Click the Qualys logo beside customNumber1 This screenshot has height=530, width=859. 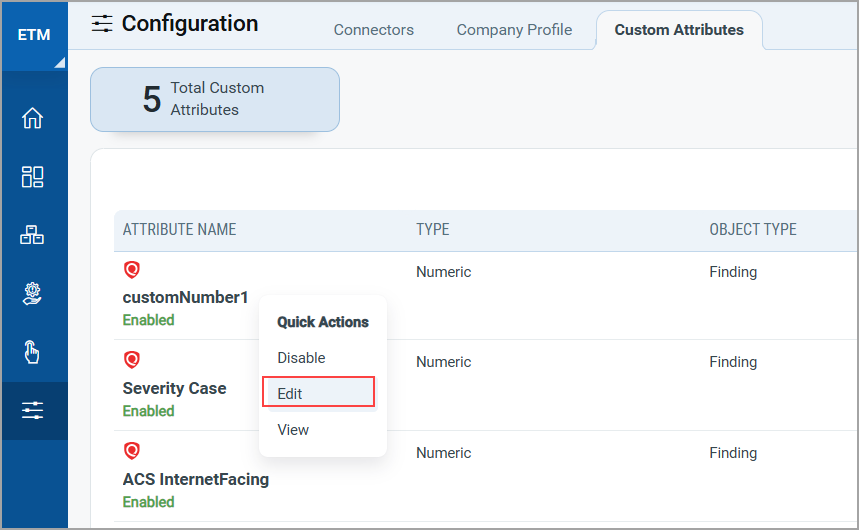pyautogui.click(x=131, y=270)
